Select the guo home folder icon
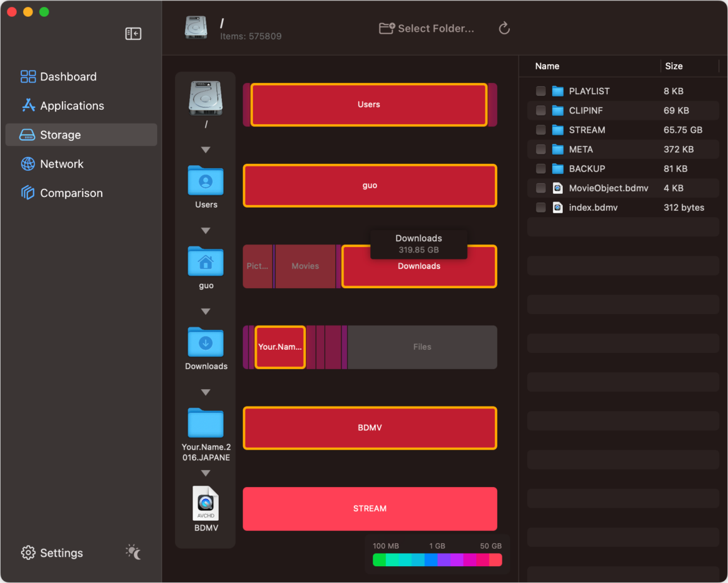Viewport: 728px width, 583px height. point(206,261)
